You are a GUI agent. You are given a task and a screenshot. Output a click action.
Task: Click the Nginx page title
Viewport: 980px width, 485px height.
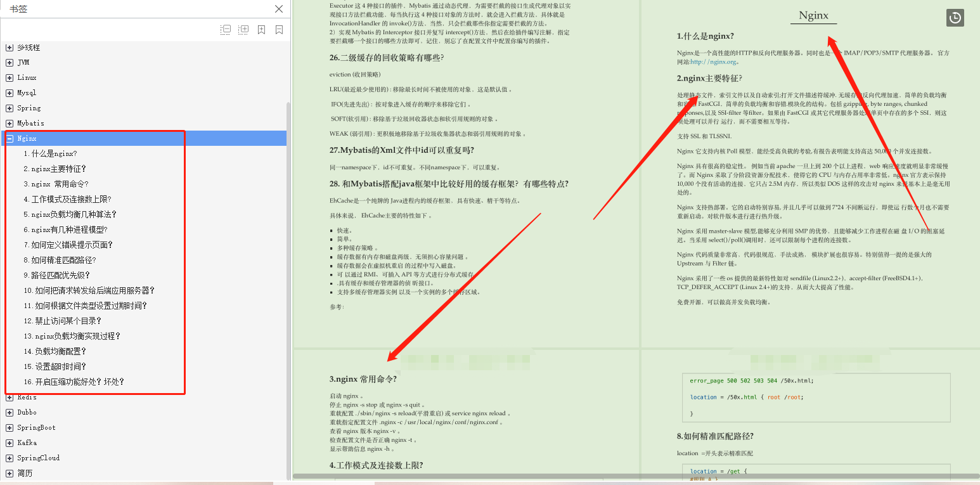813,16
